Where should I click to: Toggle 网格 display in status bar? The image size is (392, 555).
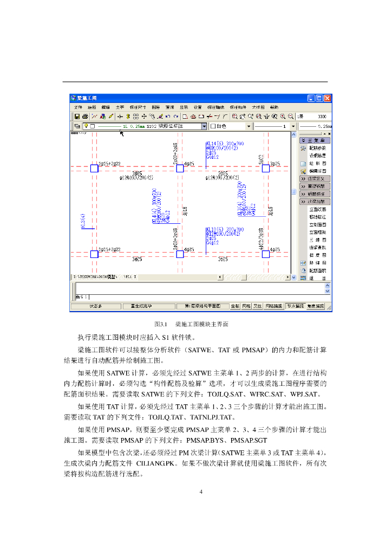coord(246,306)
